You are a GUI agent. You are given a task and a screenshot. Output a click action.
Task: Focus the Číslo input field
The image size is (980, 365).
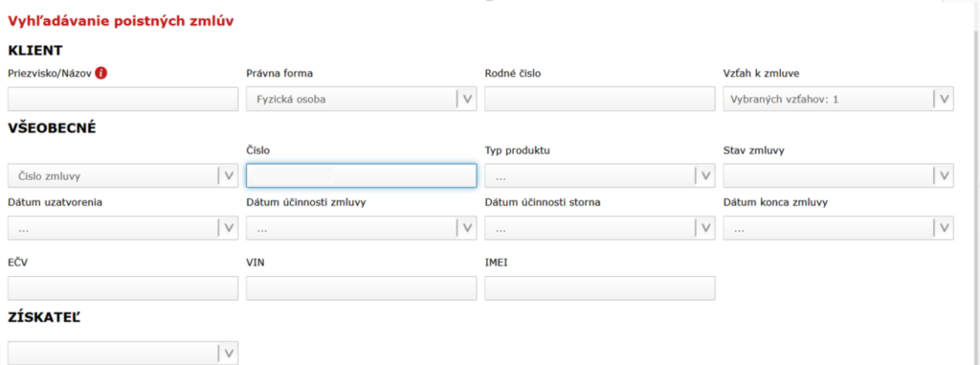pyautogui.click(x=361, y=176)
